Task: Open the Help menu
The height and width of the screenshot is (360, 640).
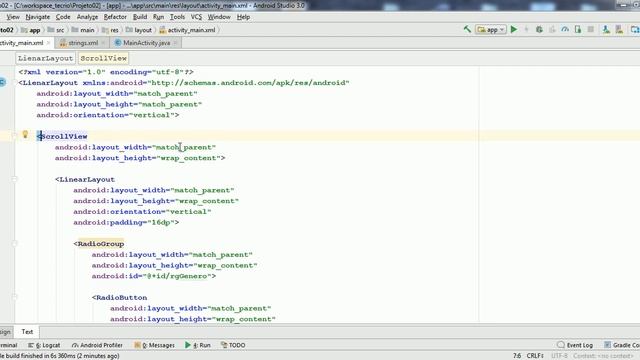Action: click(243, 17)
